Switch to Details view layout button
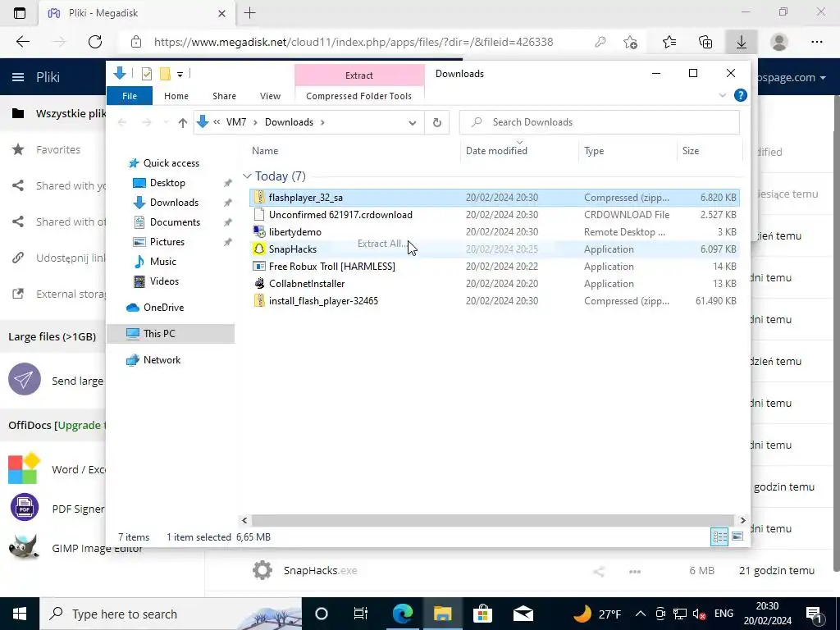Image resolution: width=840 pixels, height=630 pixels. point(719,536)
